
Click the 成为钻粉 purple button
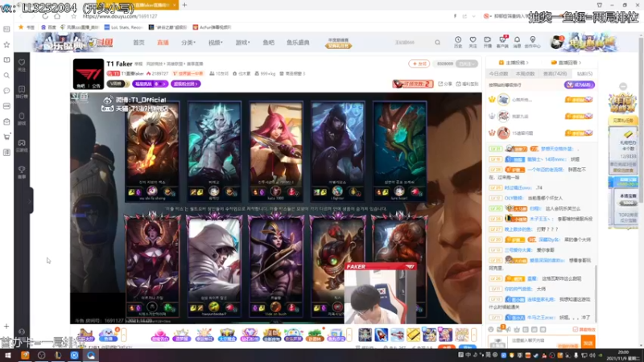point(579,84)
